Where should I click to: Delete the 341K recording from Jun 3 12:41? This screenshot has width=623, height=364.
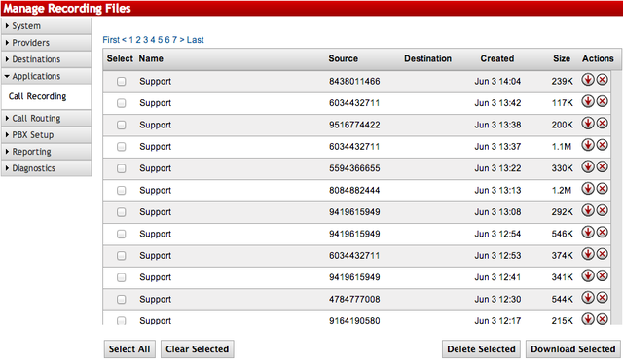(603, 276)
